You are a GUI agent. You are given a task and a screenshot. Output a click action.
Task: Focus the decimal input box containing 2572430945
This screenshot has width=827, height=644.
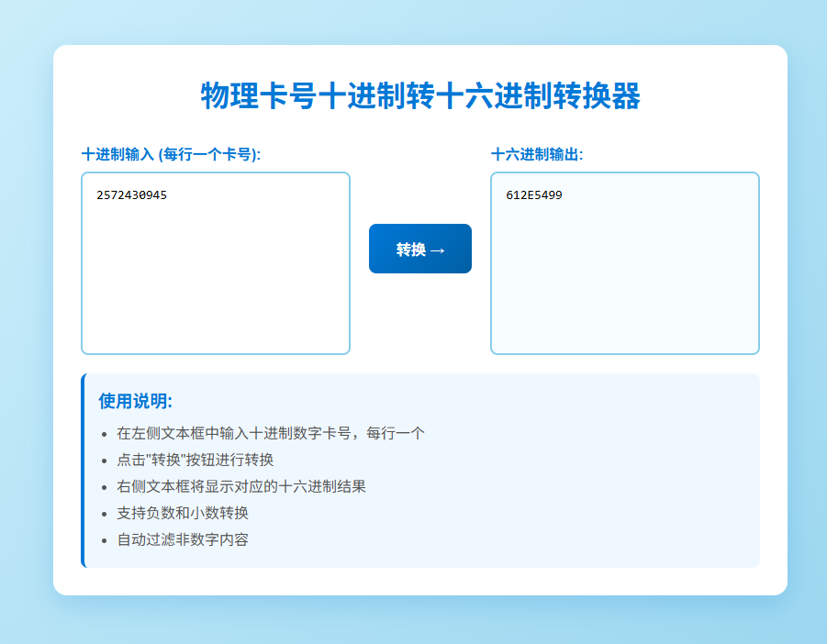coord(216,263)
